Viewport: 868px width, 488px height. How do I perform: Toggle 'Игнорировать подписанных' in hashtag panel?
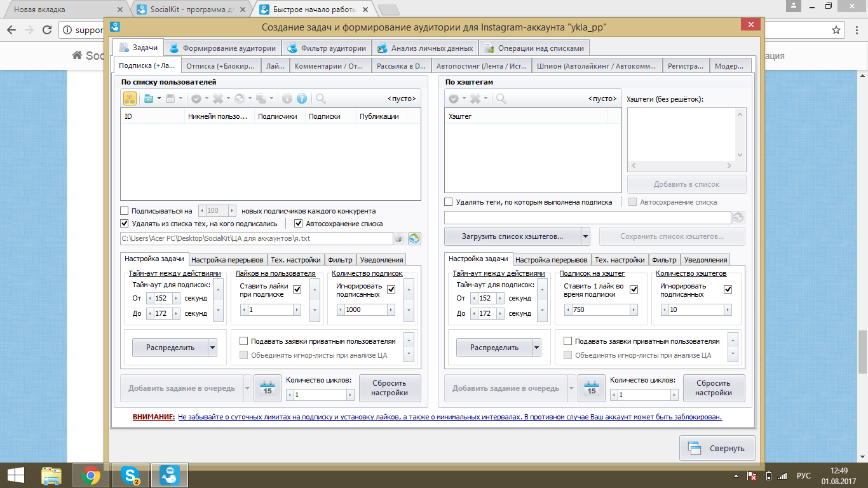coord(728,290)
